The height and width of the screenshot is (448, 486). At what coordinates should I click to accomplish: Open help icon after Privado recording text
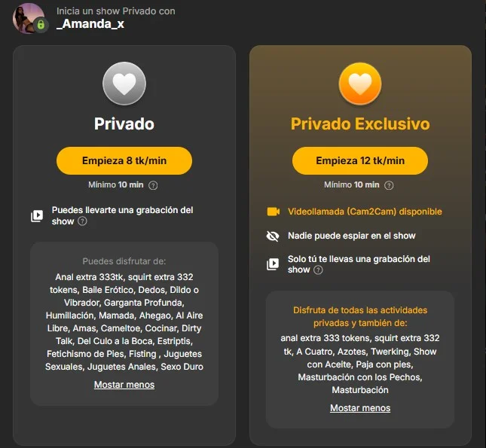(x=82, y=221)
